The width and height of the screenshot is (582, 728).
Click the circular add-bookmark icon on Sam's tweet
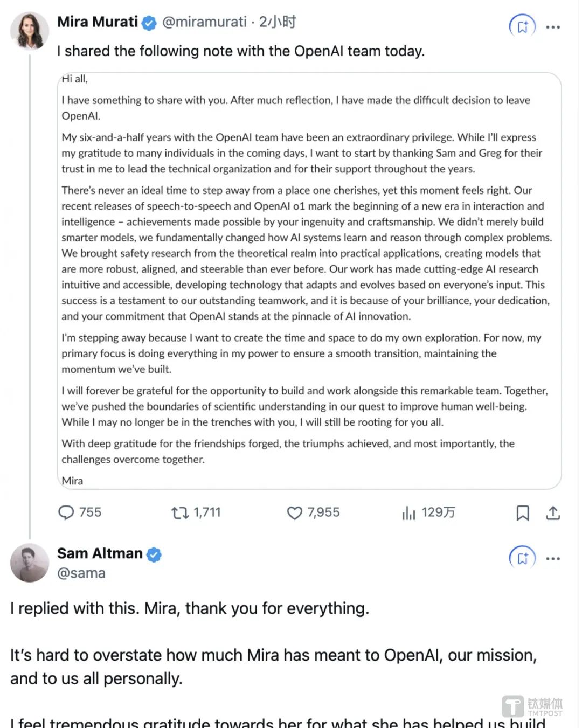[522, 558]
